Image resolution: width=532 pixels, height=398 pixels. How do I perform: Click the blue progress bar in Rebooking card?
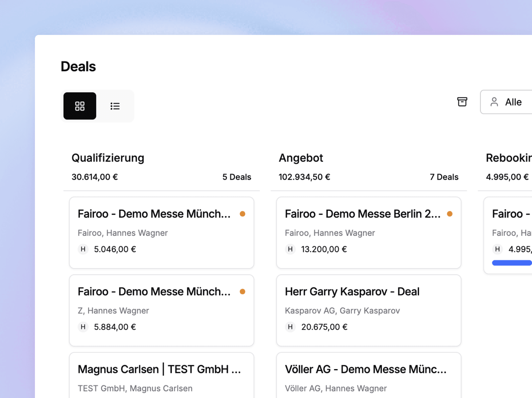[512, 263]
